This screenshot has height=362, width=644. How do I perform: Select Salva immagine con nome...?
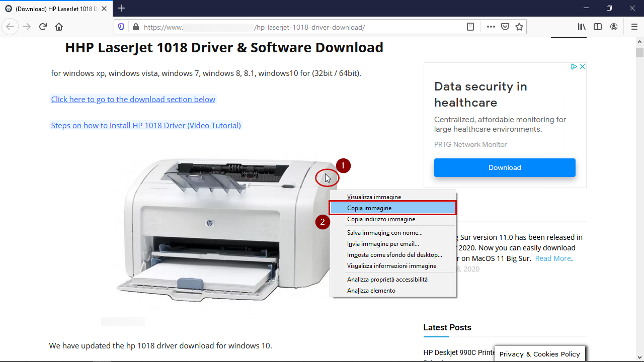click(393, 233)
